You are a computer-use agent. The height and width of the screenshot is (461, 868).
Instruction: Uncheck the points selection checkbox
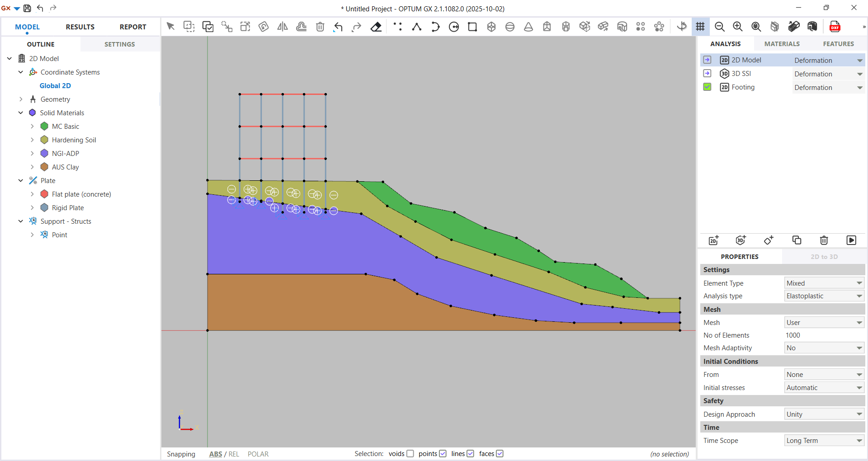(x=443, y=454)
